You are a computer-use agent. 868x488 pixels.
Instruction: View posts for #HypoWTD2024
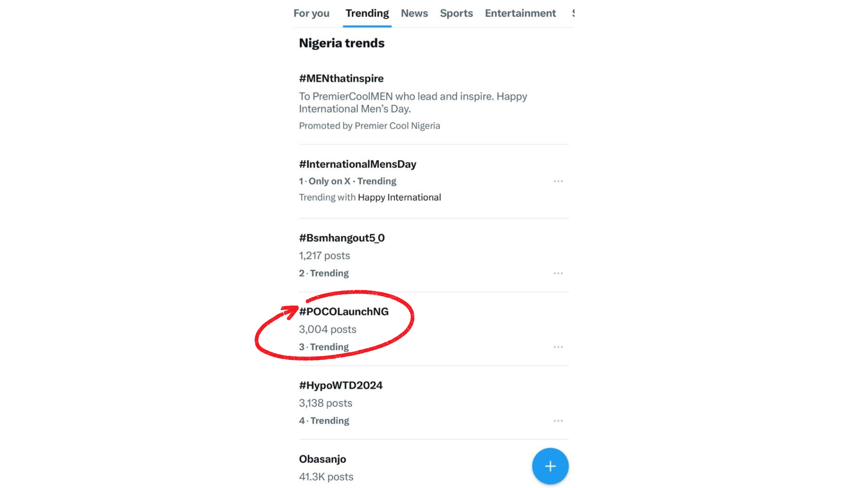340,385
